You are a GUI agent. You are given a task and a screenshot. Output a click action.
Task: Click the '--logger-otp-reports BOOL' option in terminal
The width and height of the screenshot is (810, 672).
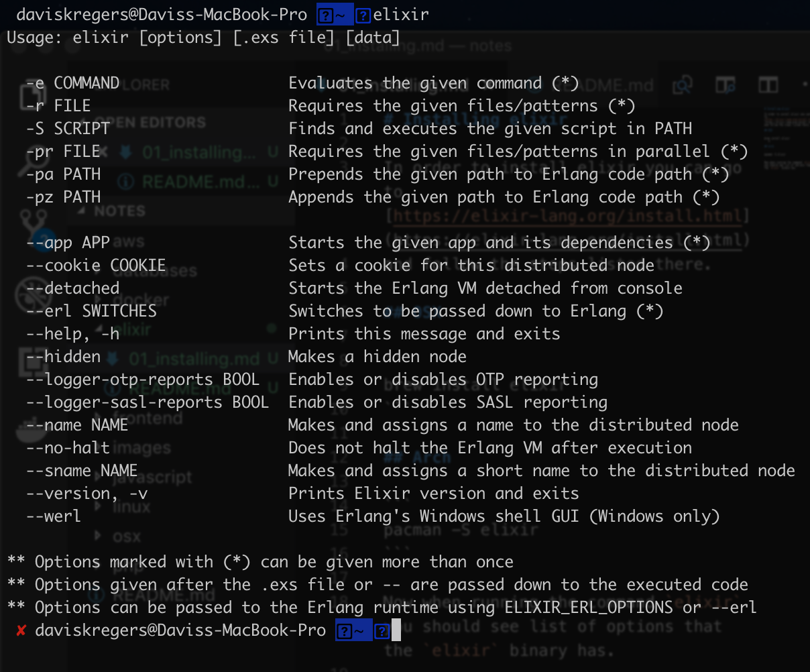tap(143, 380)
